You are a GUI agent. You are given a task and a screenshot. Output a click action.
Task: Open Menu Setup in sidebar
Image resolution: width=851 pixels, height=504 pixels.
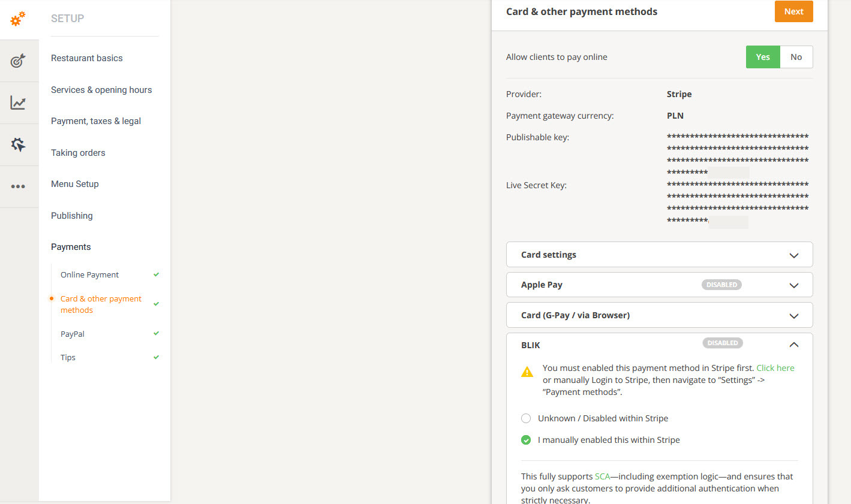click(x=75, y=184)
